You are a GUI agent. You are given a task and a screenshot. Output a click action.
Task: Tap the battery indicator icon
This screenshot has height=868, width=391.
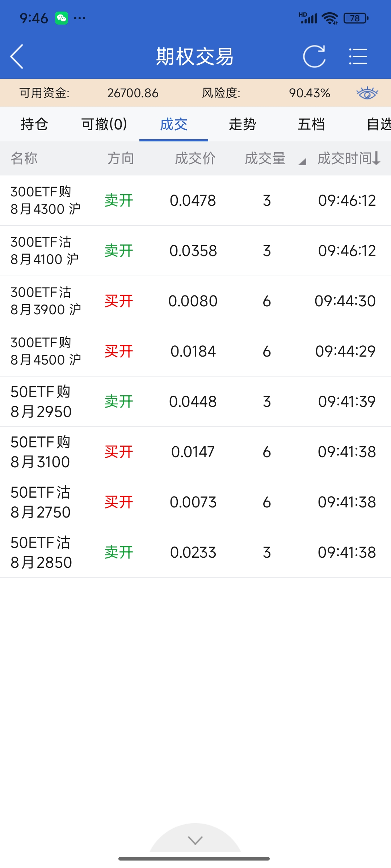[356, 18]
